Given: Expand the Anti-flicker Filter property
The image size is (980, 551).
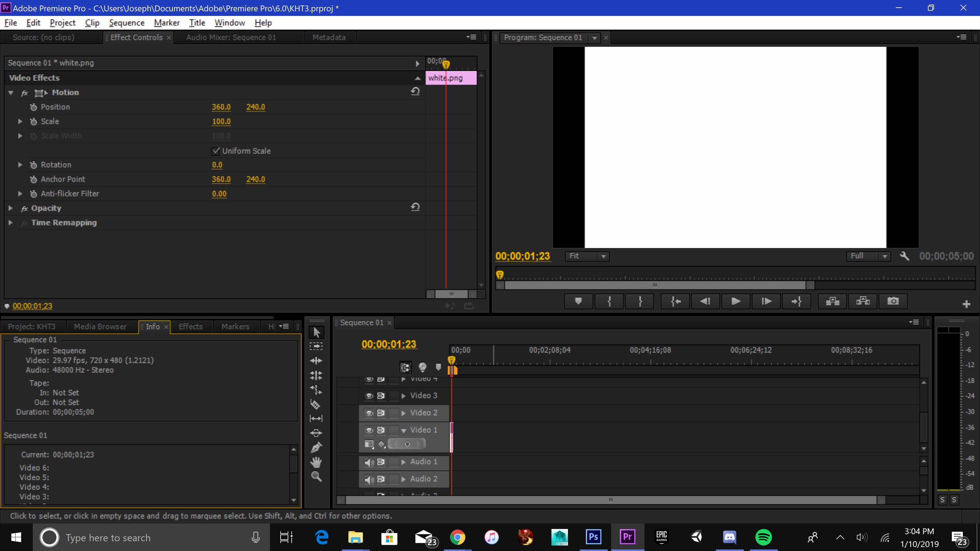Looking at the screenshot, I should pyautogui.click(x=20, y=193).
